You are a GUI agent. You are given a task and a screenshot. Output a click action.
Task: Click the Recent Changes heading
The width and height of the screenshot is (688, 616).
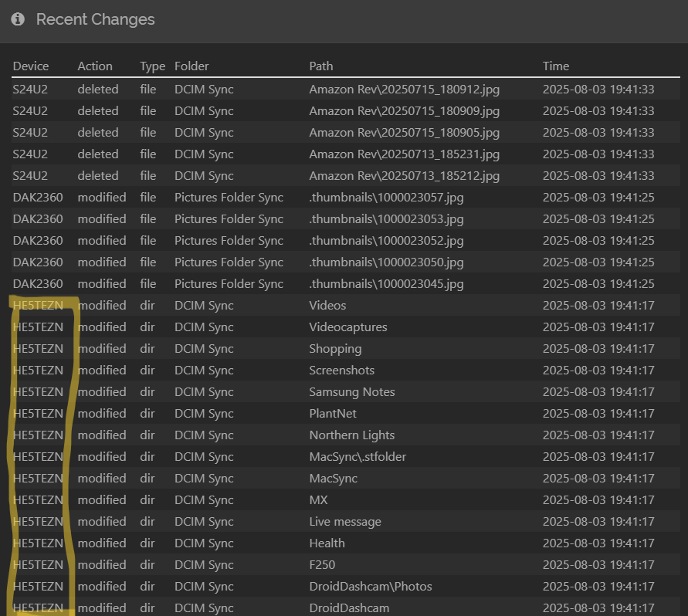pos(95,19)
